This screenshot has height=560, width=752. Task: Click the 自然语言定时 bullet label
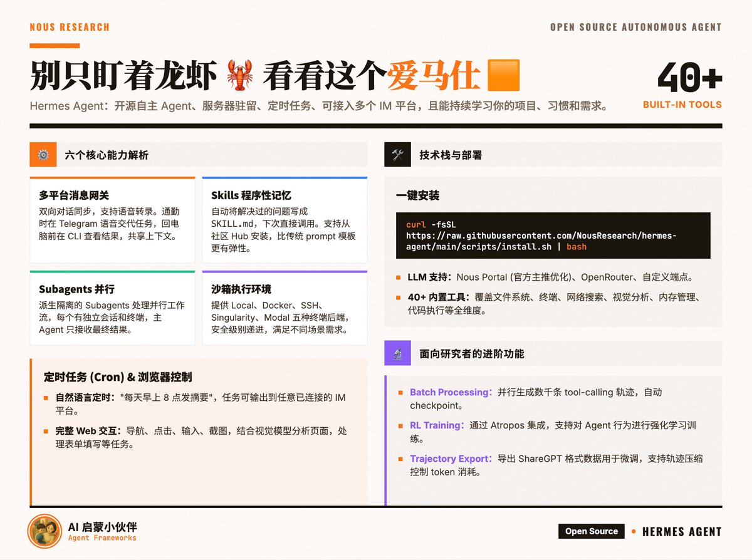[85, 398]
